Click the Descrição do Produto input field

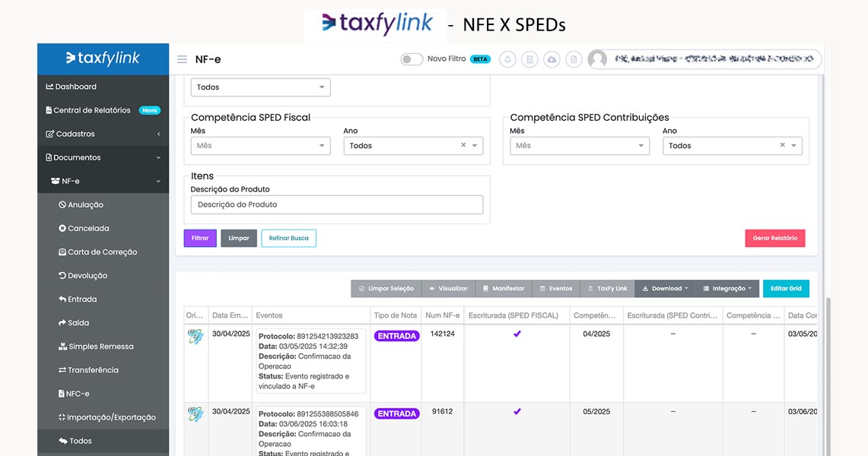(336, 204)
